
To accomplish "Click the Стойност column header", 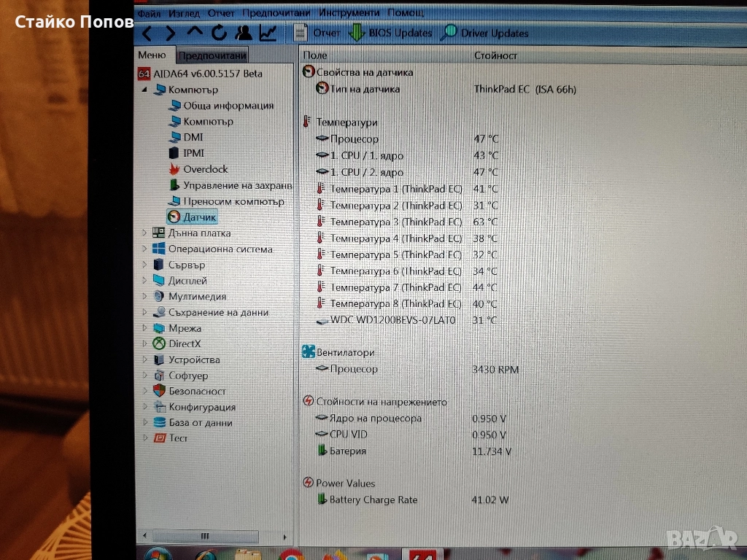I will coord(495,55).
